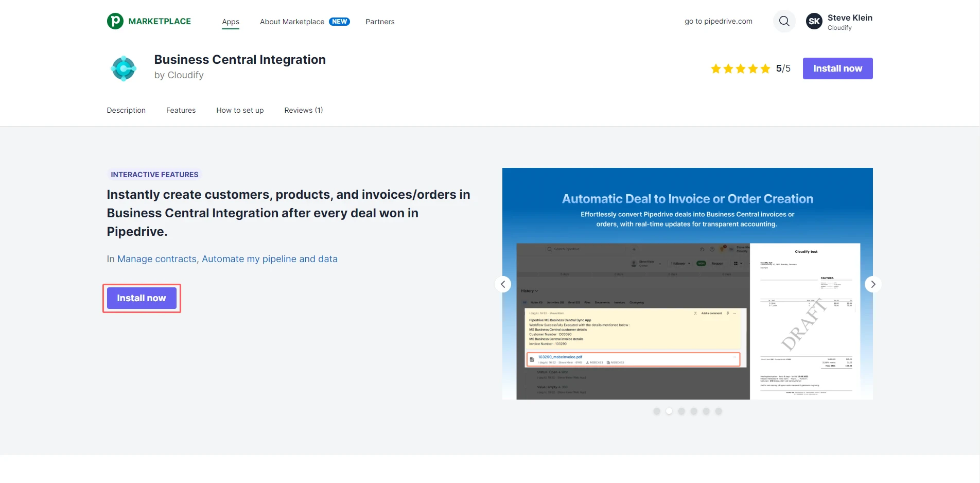
Task: Select the fourth carousel dot
Action: click(694, 411)
